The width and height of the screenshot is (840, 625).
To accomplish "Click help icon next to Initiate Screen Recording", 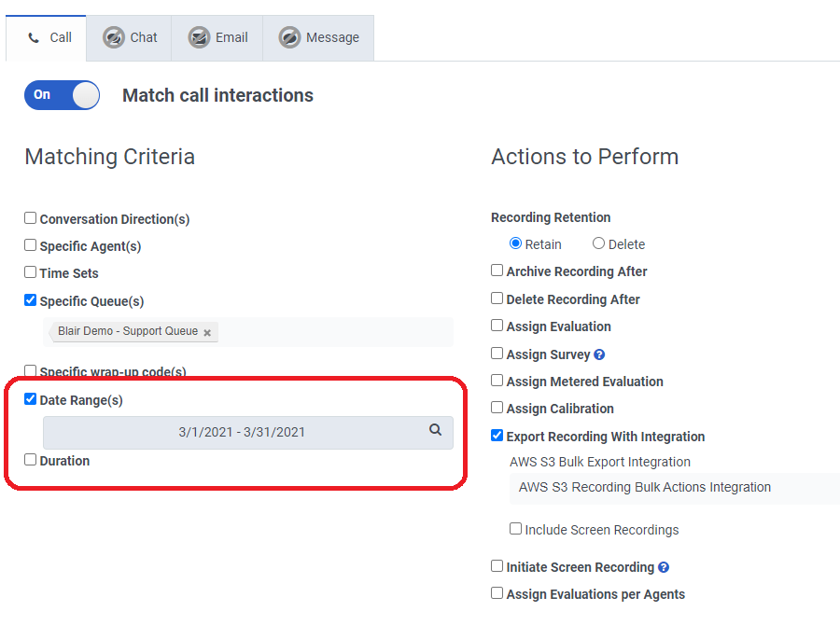I will pos(664,567).
